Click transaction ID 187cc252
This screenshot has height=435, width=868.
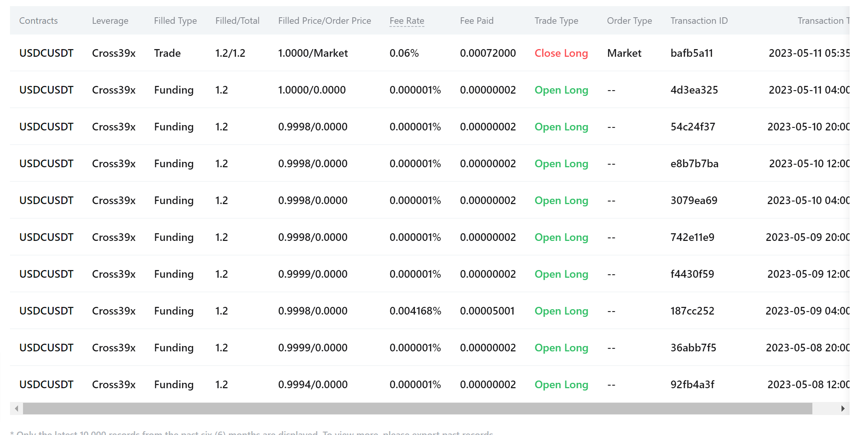pos(692,311)
